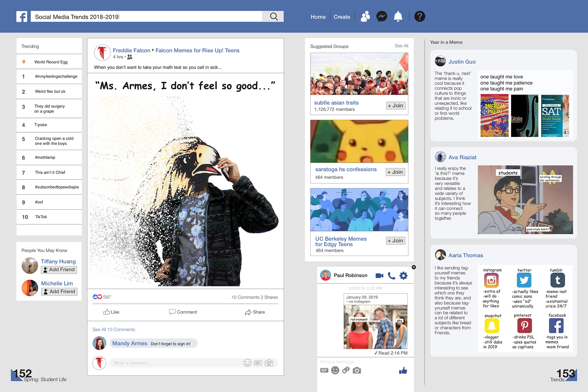
Task: Close the Paul Robinson chat window
Action: [414, 267]
